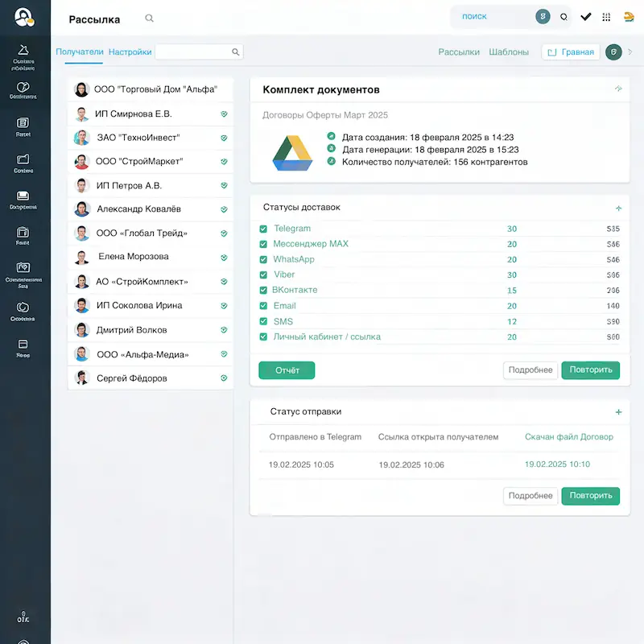Click the first sidebar icon below the logo
644x644 pixels.
point(23,50)
